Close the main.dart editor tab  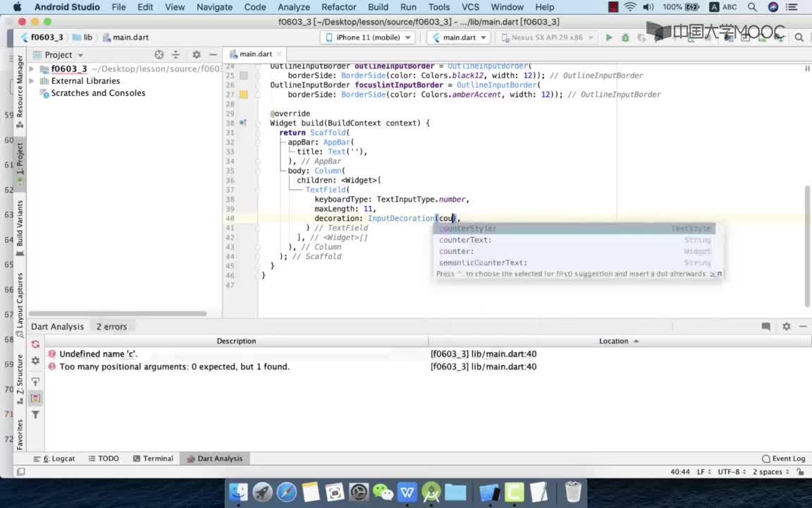(x=279, y=54)
